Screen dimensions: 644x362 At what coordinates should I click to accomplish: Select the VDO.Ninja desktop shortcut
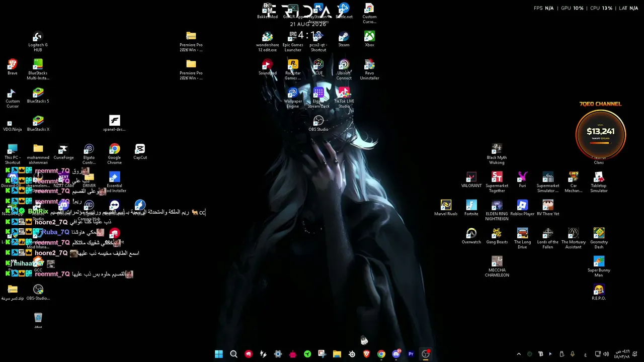(13, 124)
